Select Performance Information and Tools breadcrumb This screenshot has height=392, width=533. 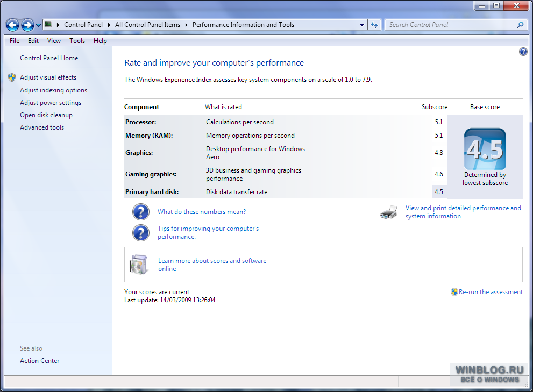[x=243, y=25]
